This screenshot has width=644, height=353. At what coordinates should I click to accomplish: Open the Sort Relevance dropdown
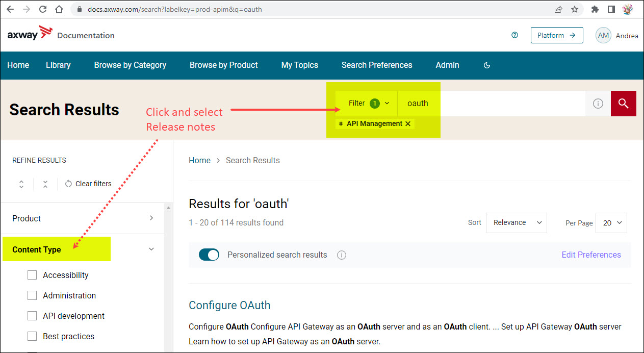coord(516,223)
